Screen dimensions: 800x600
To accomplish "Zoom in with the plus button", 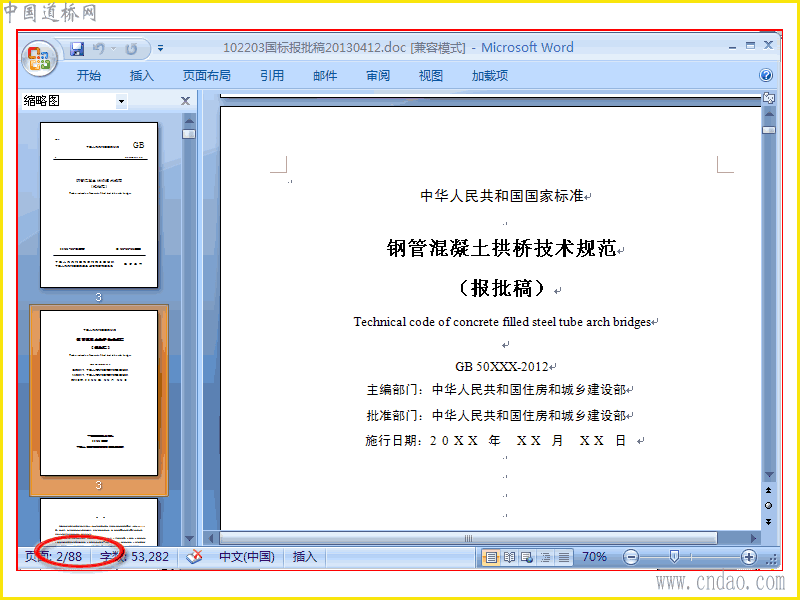I will pos(748,557).
